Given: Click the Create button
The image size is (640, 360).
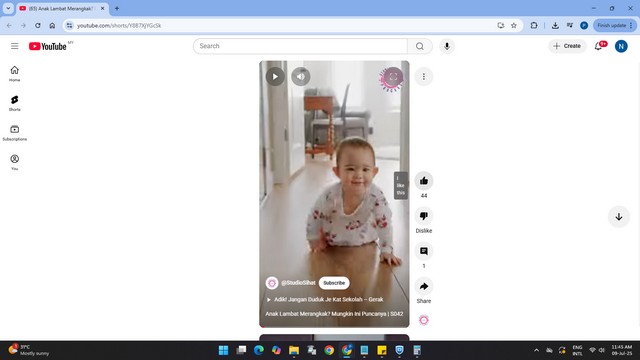Looking at the screenshot, I should pos(567,46).
